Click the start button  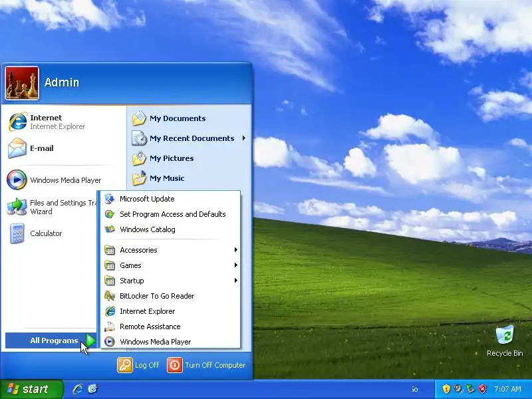pos(31,389)
